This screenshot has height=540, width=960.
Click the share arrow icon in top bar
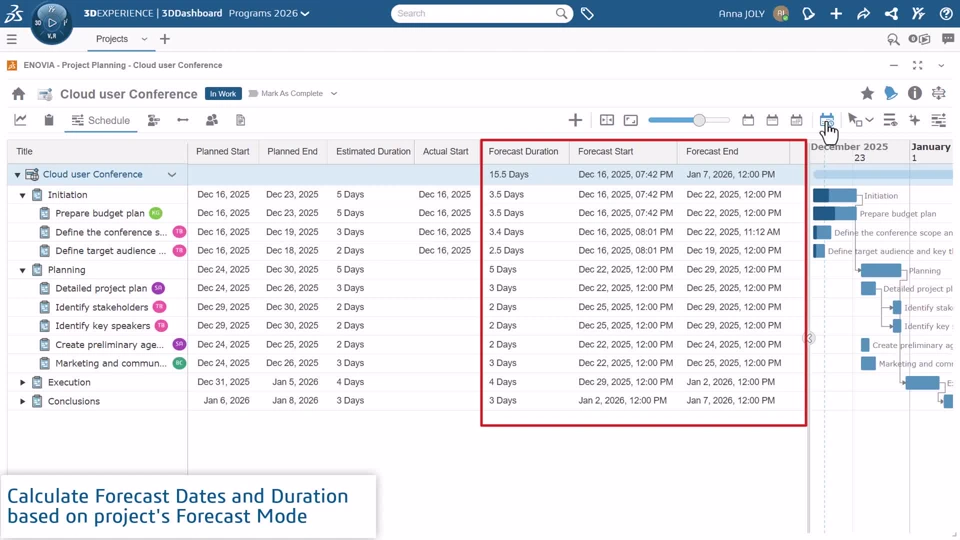coord(863,13)
